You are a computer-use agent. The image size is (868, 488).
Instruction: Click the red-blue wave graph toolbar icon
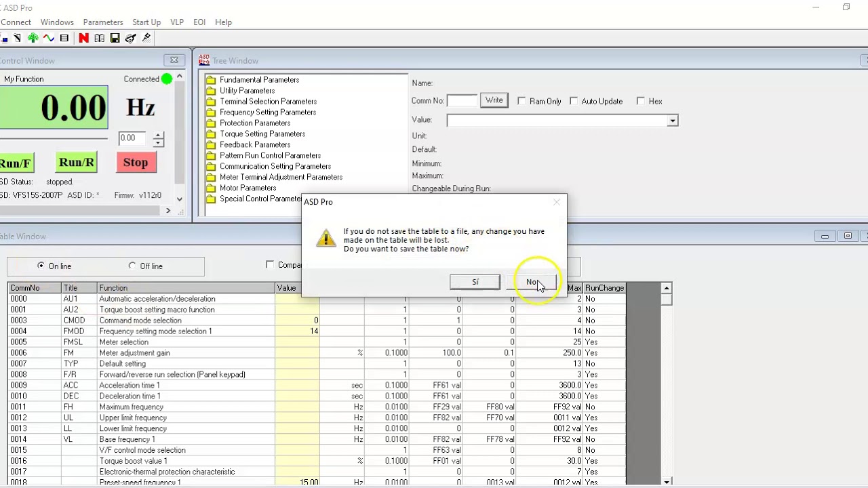tap(48, 38)
